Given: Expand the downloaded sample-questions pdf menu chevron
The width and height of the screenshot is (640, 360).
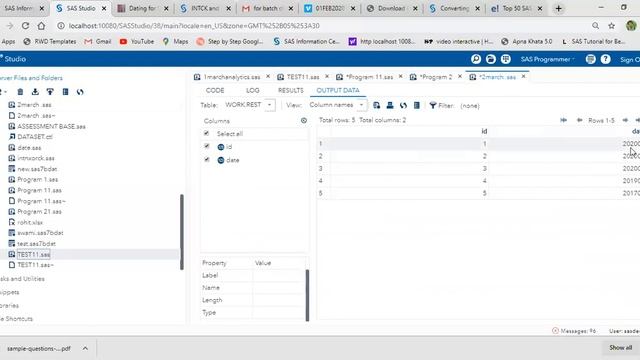Looking at the screenshot, I should click(85, 348).
